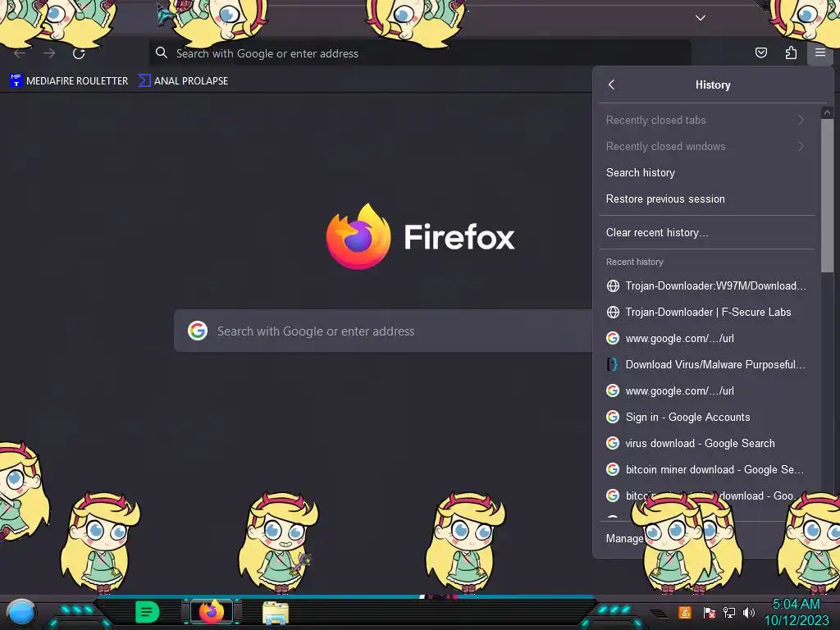Image resolution: width=840 pixels, height=630 pixels.
Task: Go back from the History panel
Action: (612, 84)
